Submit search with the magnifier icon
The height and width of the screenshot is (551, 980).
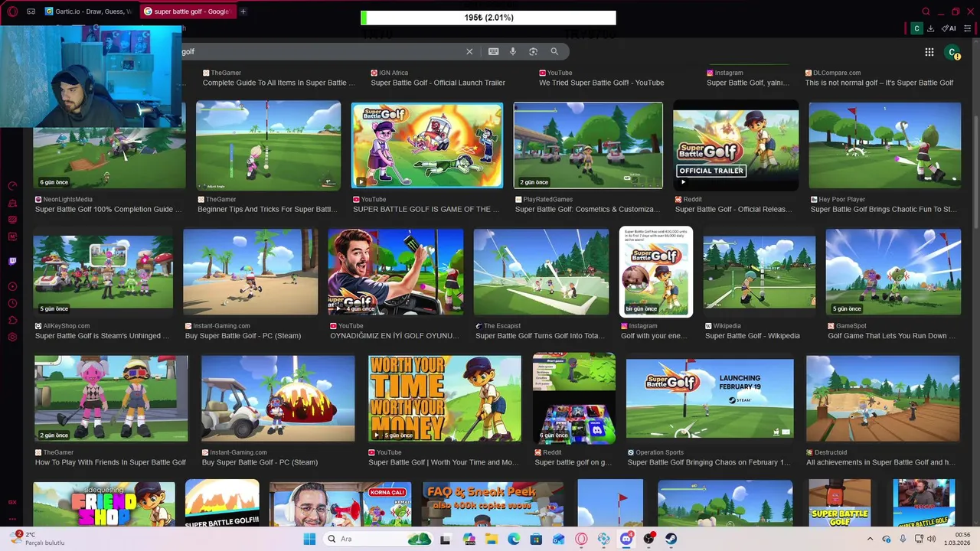pos(554,51)
